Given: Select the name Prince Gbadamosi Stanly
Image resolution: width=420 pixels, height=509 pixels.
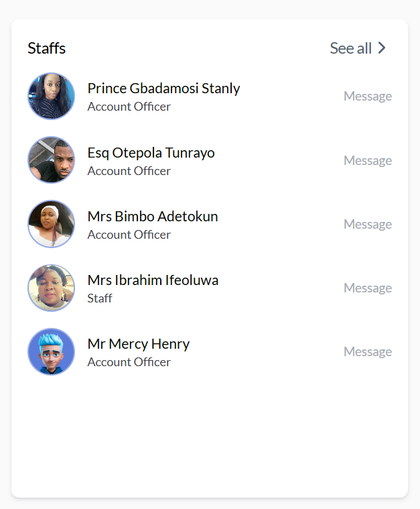Looking at the screenshot, I should coord(163,89).
